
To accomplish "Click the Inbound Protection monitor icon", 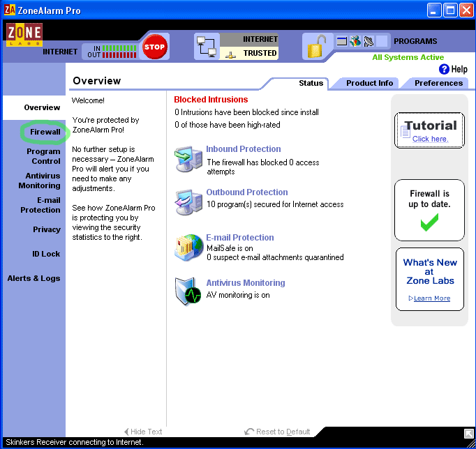I will point(188,160).
